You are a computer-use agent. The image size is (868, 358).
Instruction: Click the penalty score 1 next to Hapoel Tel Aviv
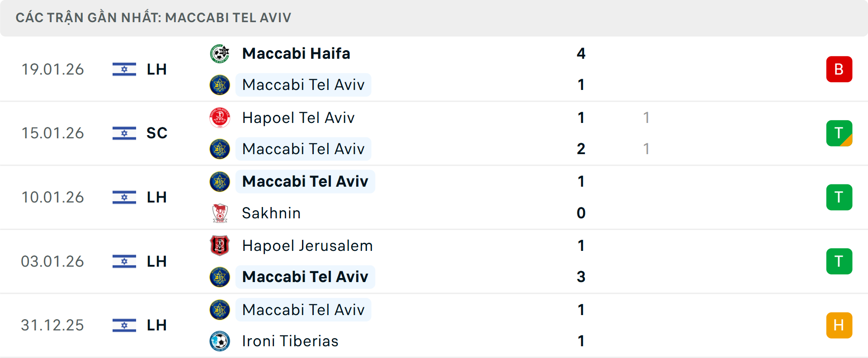(646, 118)
